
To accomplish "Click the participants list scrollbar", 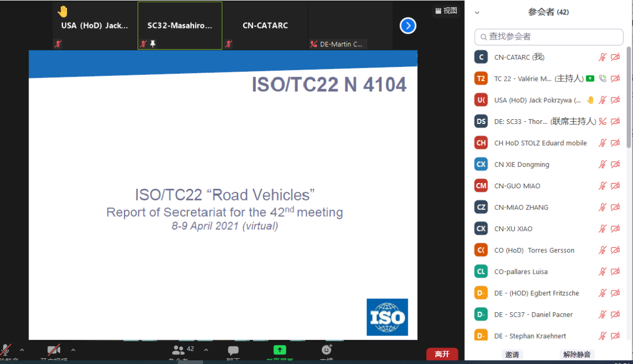I will [628, 95].
